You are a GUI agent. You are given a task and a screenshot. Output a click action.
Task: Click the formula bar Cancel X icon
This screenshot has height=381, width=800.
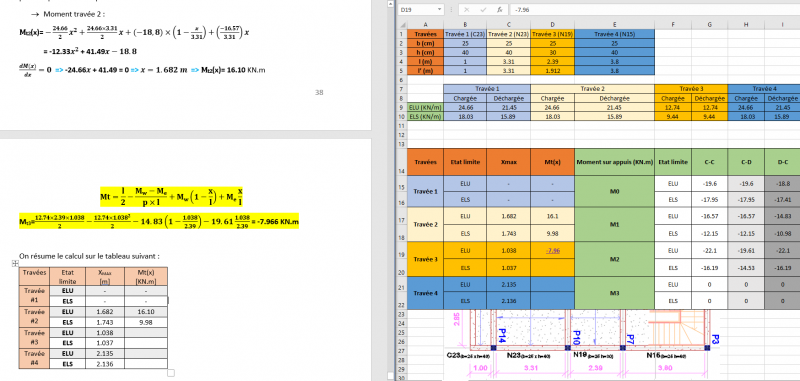click(466, 10)
